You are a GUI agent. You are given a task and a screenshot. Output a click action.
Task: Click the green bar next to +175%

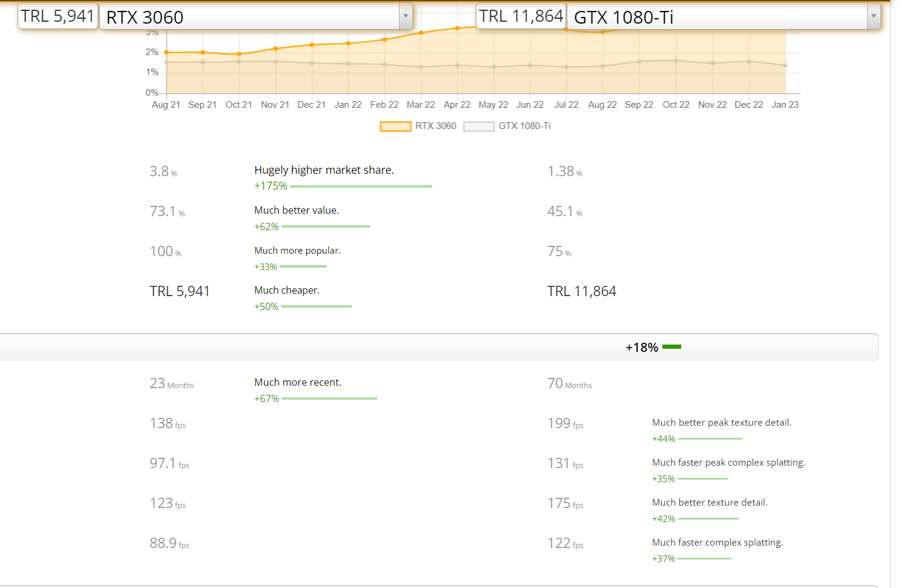click(361, 187)
